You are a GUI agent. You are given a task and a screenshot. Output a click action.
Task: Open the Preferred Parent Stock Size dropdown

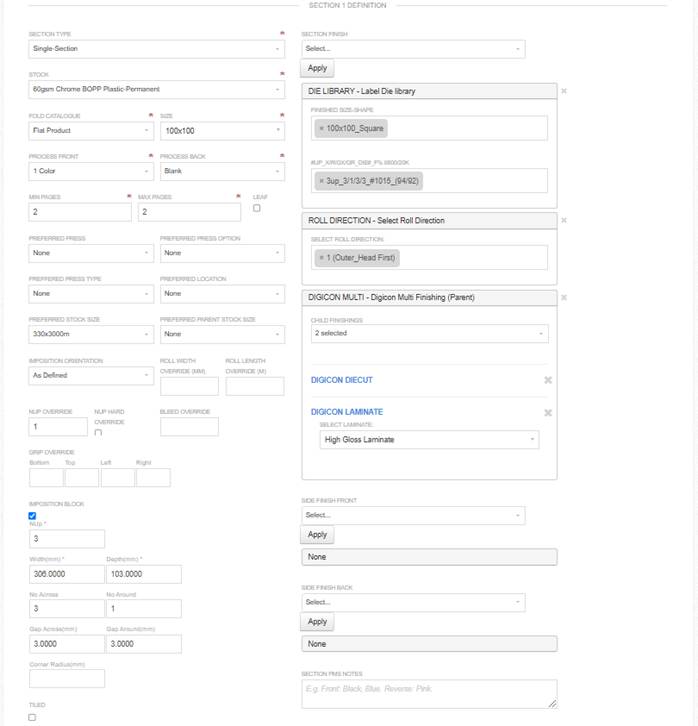pos(222,334)
